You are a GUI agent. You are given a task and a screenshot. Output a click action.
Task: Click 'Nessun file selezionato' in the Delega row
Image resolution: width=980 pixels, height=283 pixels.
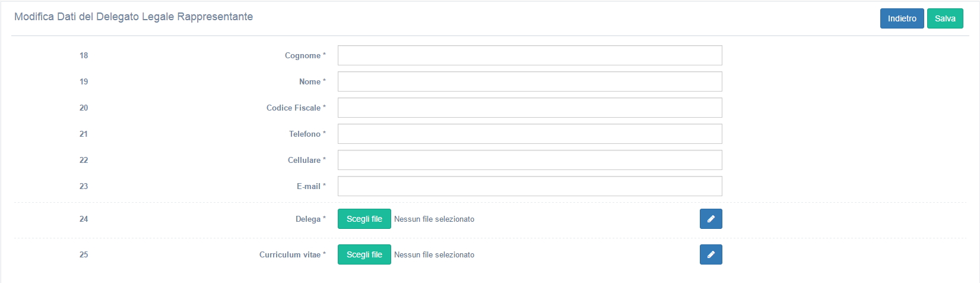[434, 219]
